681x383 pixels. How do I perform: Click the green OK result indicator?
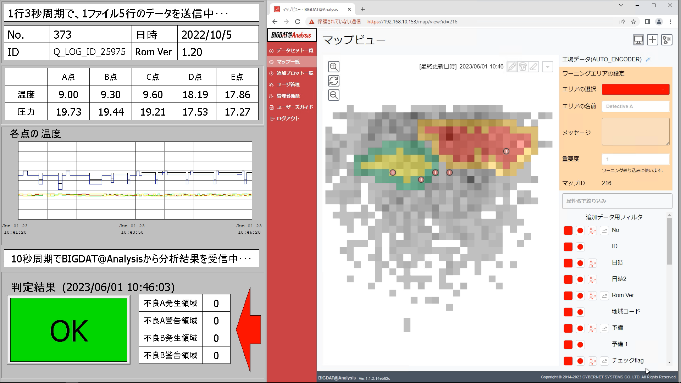(x=69, y=330)
